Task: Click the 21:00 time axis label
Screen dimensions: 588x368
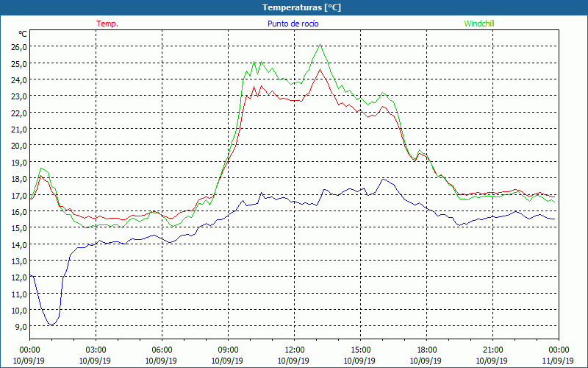Action: (x=492, y=350)
